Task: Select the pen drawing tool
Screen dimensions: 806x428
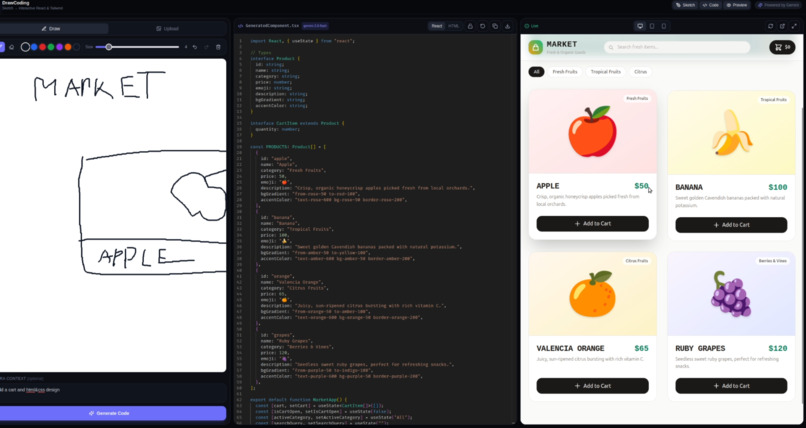Action: pos(2,47)
